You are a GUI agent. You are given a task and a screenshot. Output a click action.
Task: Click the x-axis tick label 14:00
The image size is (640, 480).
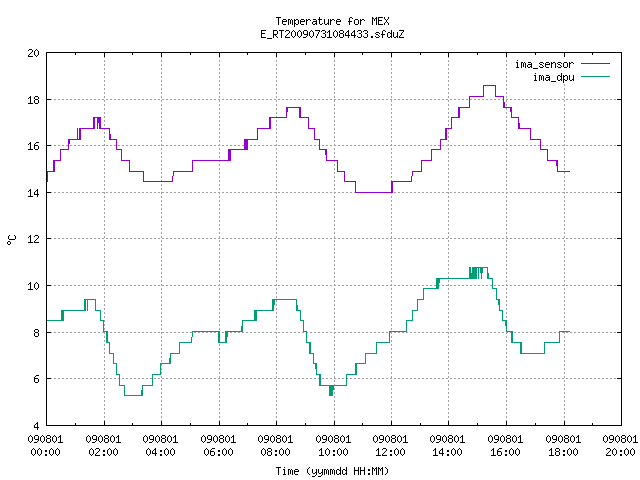(448, 452)
